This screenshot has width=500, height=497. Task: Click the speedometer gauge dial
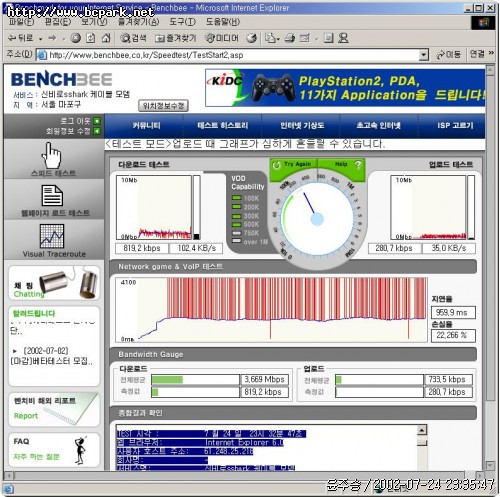[x=317, y=219]
